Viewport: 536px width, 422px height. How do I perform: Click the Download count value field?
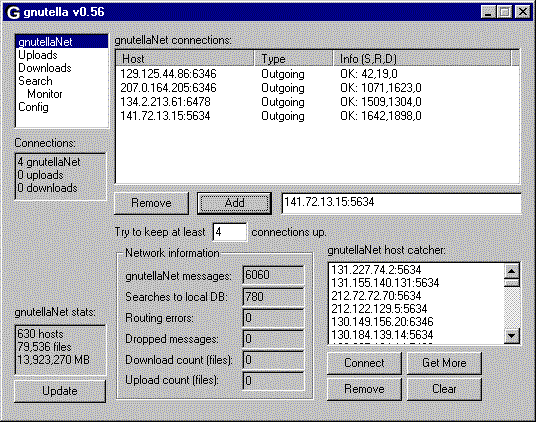(x=273, y=360)
